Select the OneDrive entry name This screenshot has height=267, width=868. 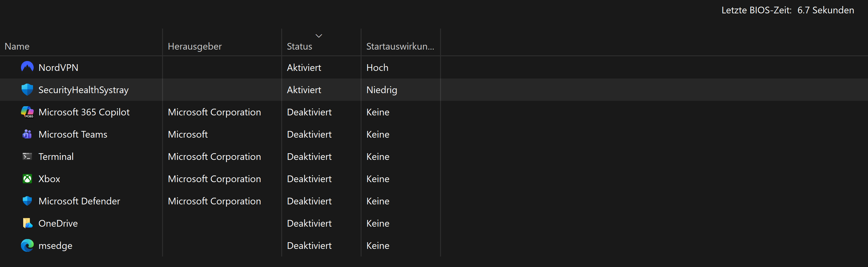coord(58,223)
